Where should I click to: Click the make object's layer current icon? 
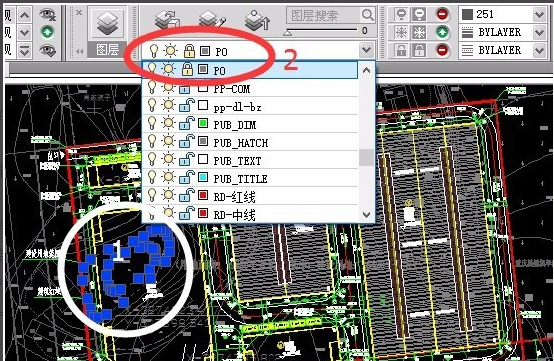pos(167,20)
